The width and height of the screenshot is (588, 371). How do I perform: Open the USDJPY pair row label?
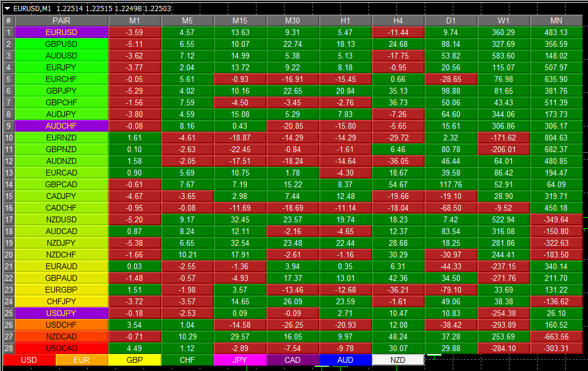[61, 313]
